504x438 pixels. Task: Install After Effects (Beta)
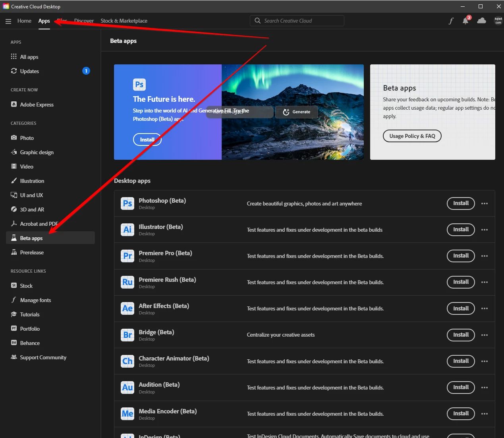[461, 308]
